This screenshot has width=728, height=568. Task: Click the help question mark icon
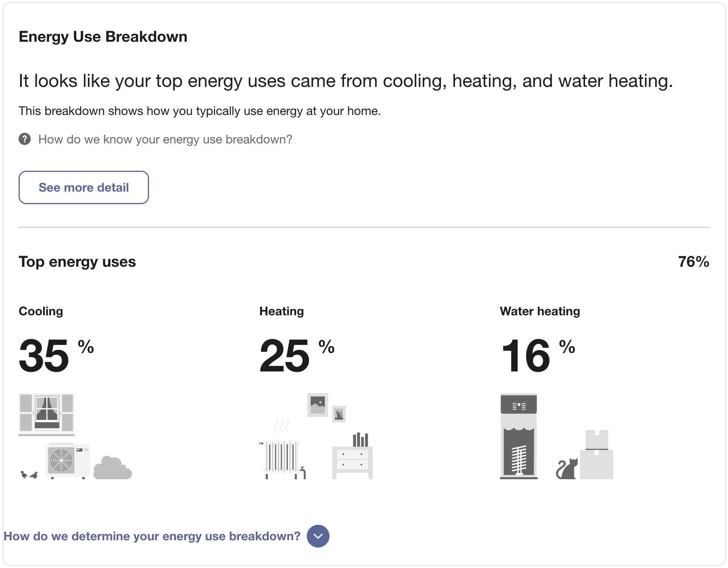[24, 139]
